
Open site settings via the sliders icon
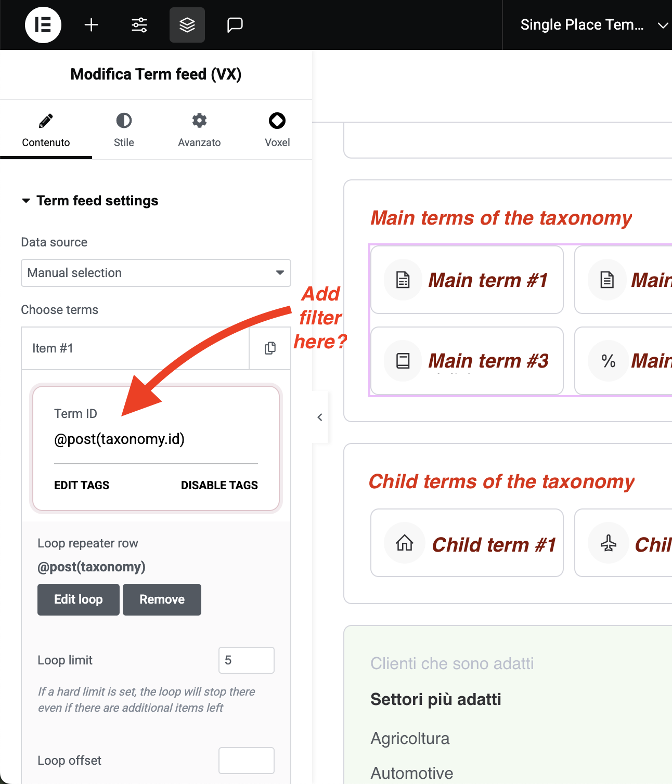pyautogui.click(x=139, y=24)
